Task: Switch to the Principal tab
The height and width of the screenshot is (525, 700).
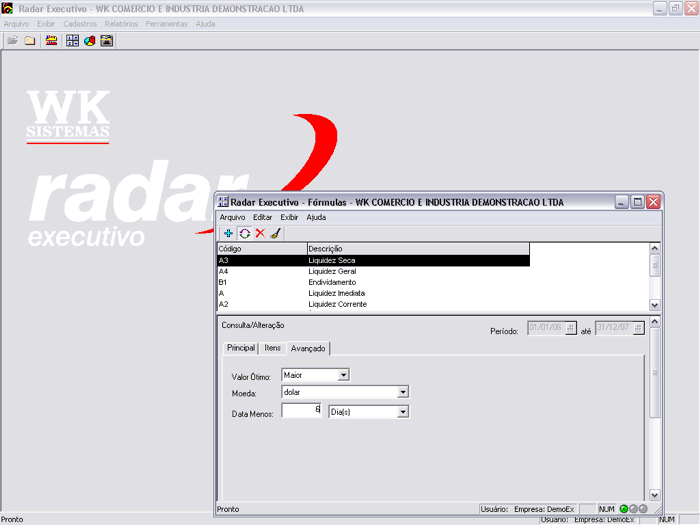Action: [241, 348]
